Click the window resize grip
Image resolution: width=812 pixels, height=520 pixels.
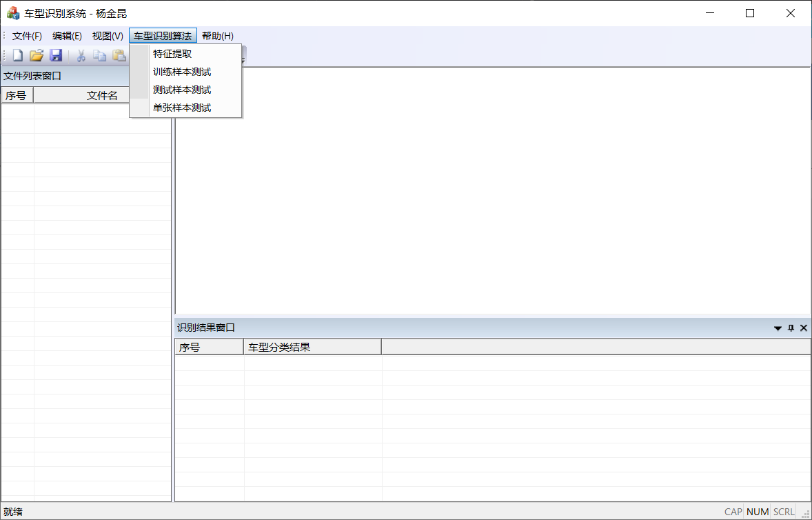pyautogui.click(x=806, y=514)
